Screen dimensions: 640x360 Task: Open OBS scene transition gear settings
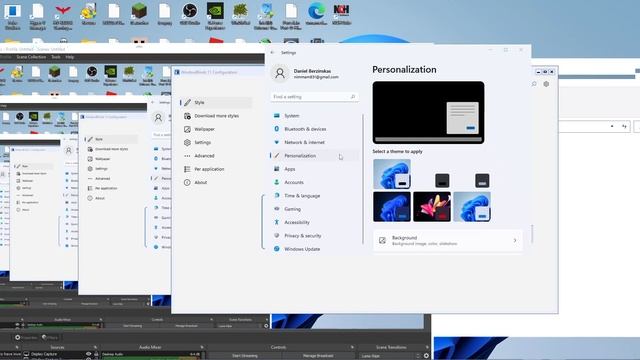(x=426, y=356)
